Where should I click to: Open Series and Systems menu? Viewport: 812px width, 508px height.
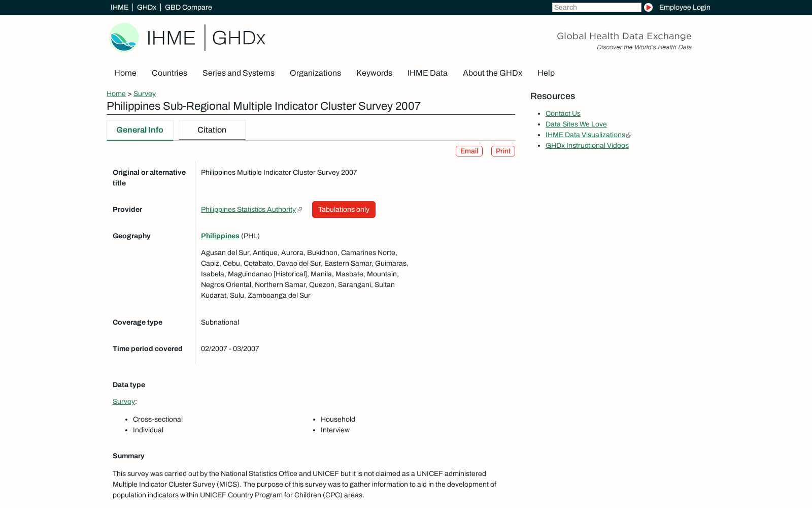[x=239, y=73]
